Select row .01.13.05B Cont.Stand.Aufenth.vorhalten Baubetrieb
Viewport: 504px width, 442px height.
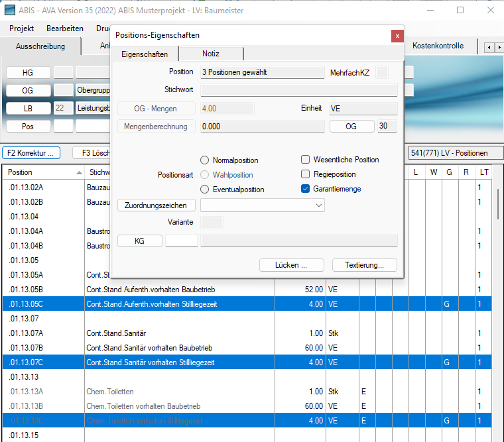pyautogui.click(x=247, y=290)
